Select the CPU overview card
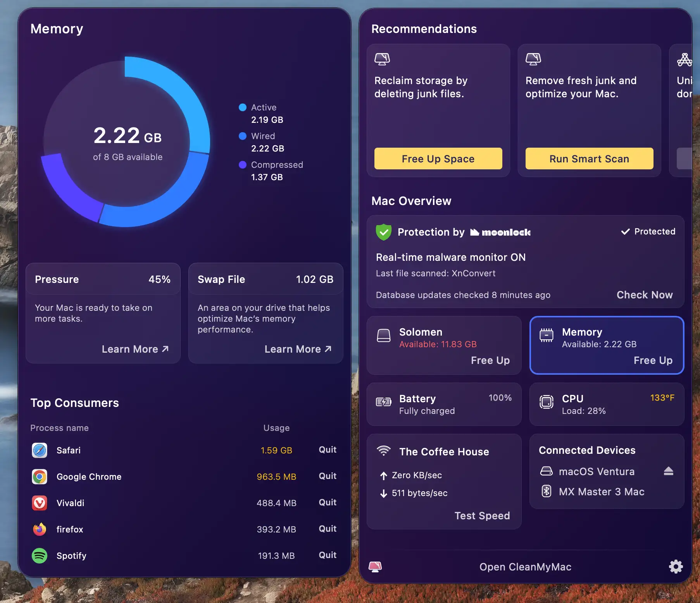 (607, 404)
